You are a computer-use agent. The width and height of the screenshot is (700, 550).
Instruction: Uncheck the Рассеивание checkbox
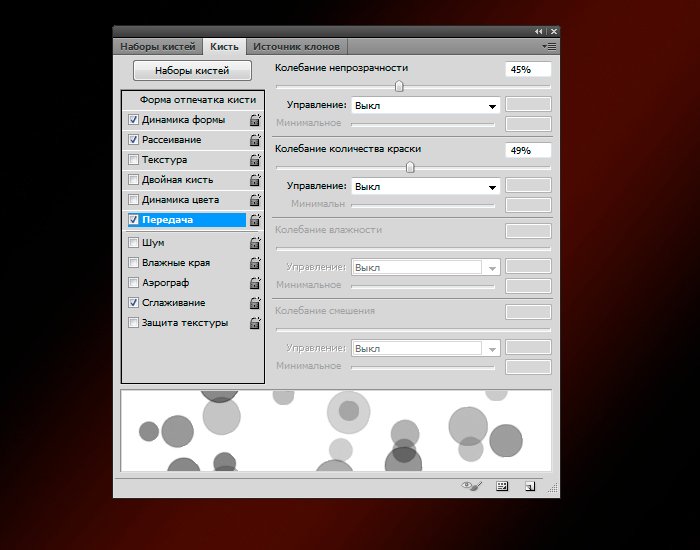[x=134, y=140]
